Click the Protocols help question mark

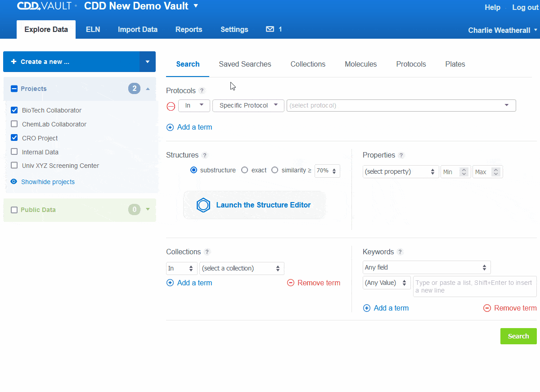(x=202, y=91)
